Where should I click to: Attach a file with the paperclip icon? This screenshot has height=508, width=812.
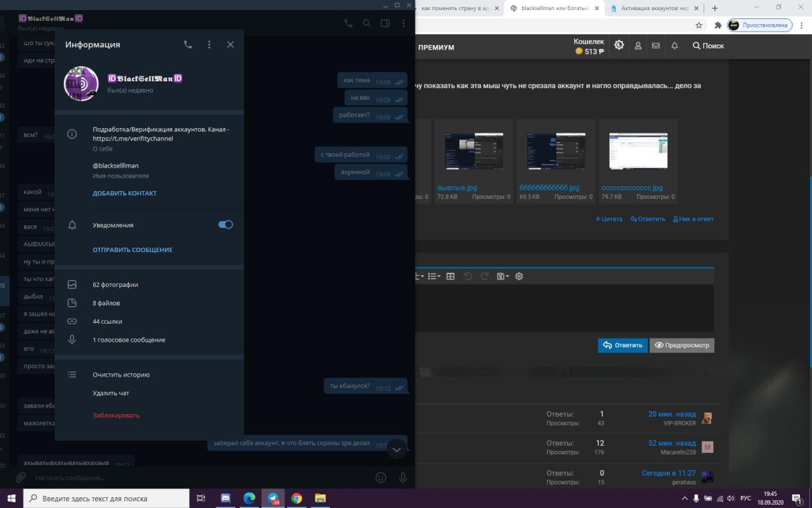[20, 478]
